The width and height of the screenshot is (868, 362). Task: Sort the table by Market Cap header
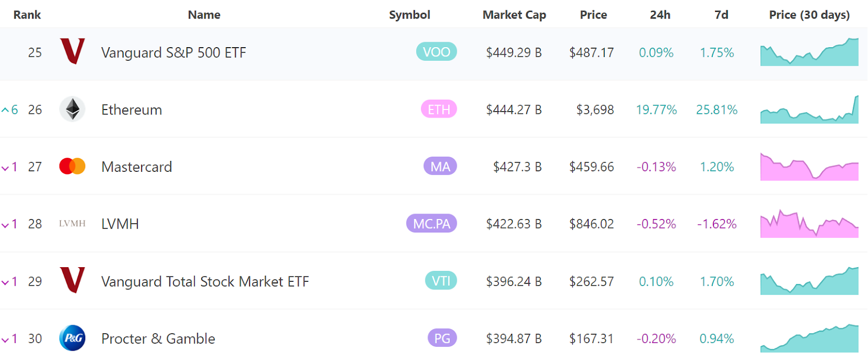tap(513, 15)
